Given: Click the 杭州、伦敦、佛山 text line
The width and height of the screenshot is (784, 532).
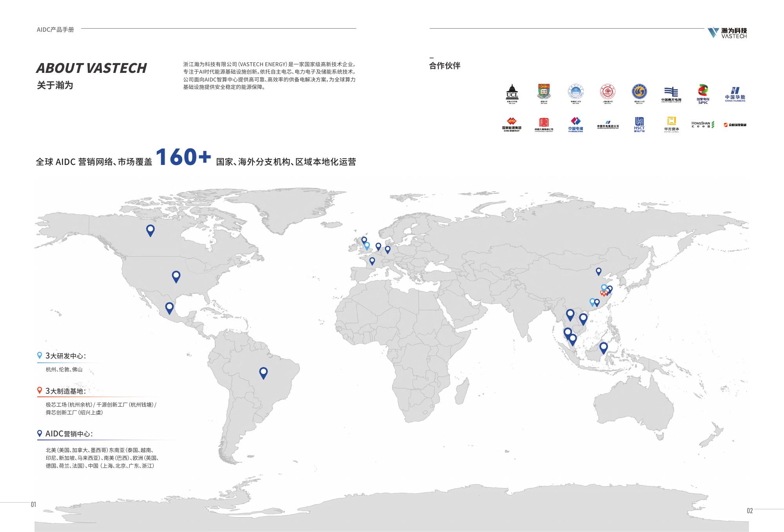Looking at the screenshot, I should 64,369.
